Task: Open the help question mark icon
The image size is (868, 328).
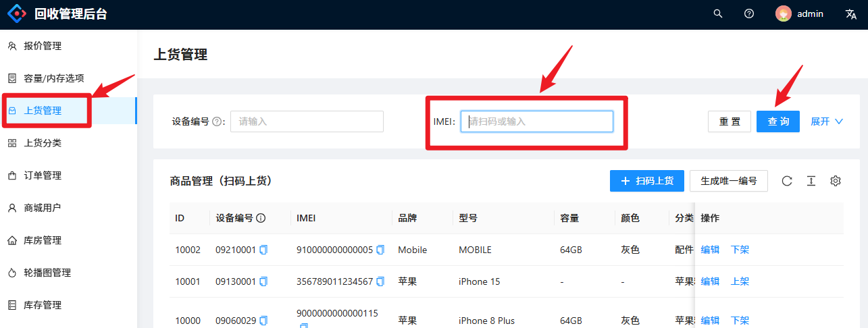Action: (749, 13)
